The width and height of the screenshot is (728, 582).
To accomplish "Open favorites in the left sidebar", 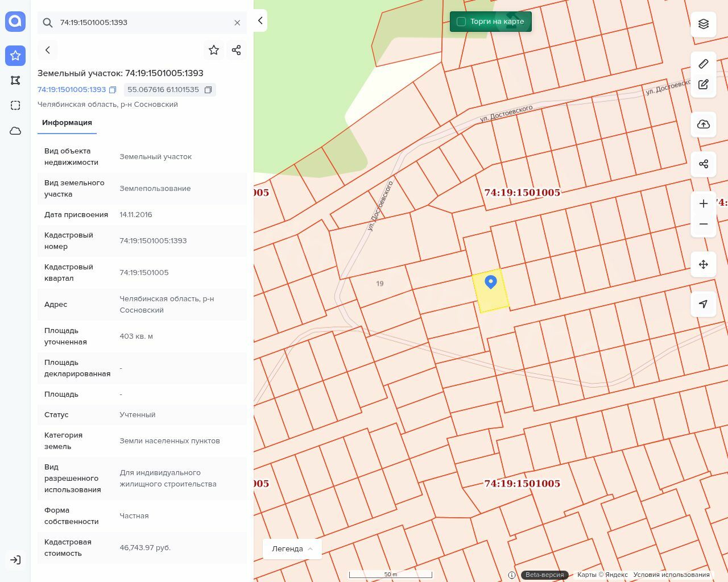I will click(x=15, y=55).
